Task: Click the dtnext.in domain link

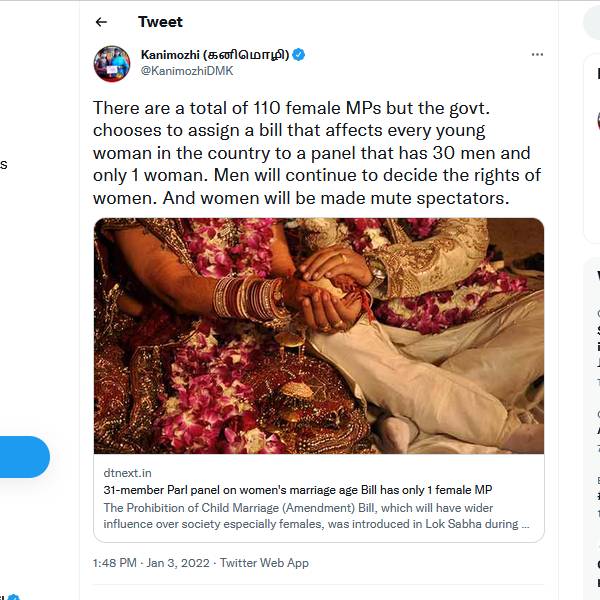Action: [127, 472]
